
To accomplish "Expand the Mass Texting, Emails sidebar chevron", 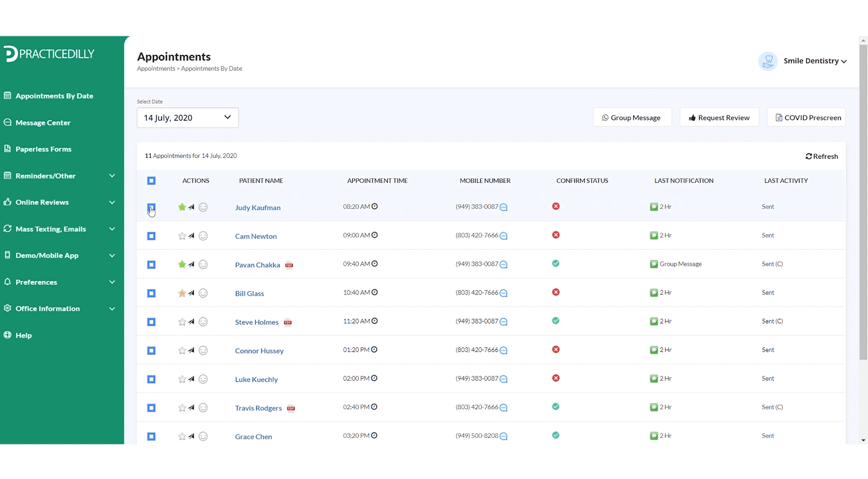I will [x=112, y=229].
